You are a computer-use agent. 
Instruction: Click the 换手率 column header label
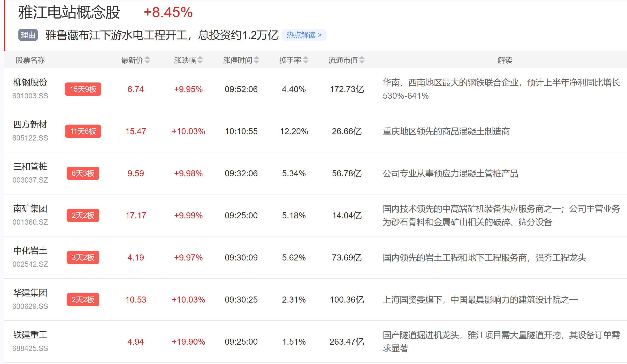point(290,60)
